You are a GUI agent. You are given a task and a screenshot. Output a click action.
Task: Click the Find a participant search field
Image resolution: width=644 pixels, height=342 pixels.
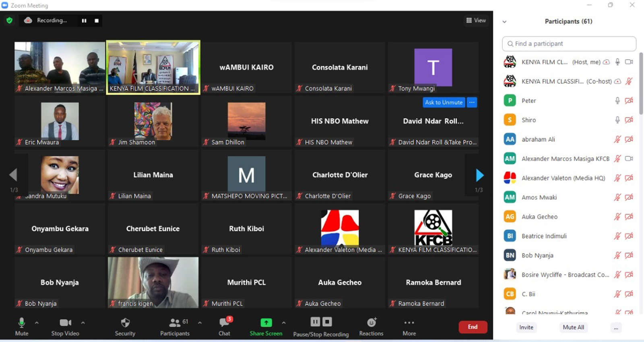(569, 44)
